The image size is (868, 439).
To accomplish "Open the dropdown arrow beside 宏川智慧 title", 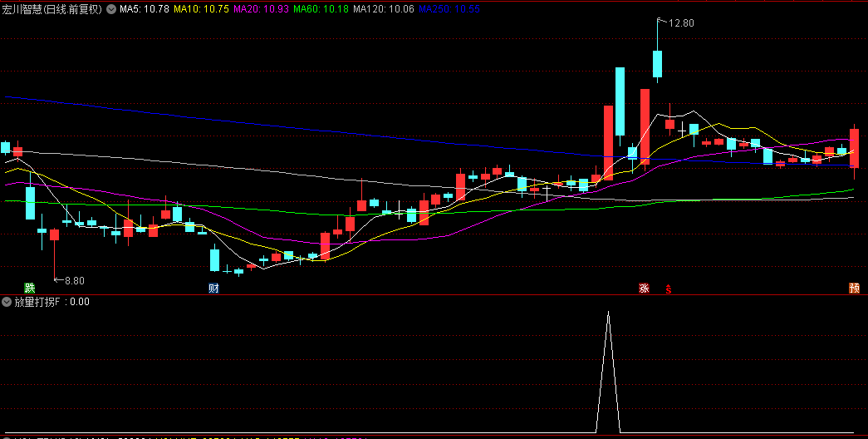I will pyautogui.click(x=111, y=9).
